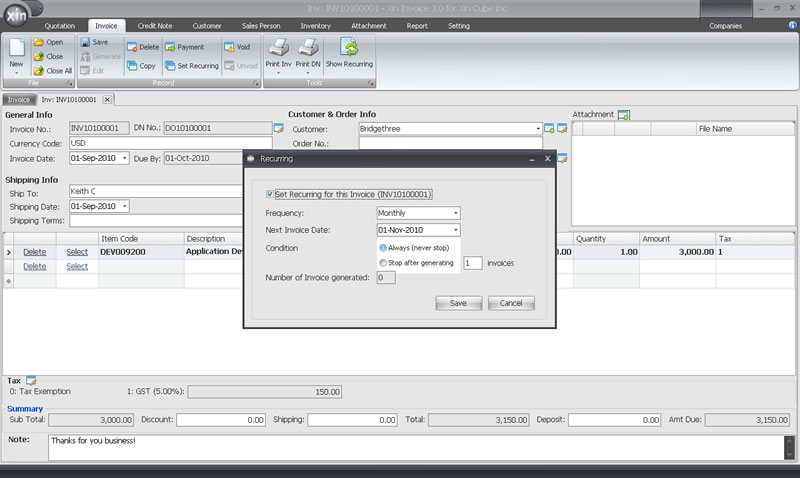Open the Quotation ribbon tab

tap(60, 26)
